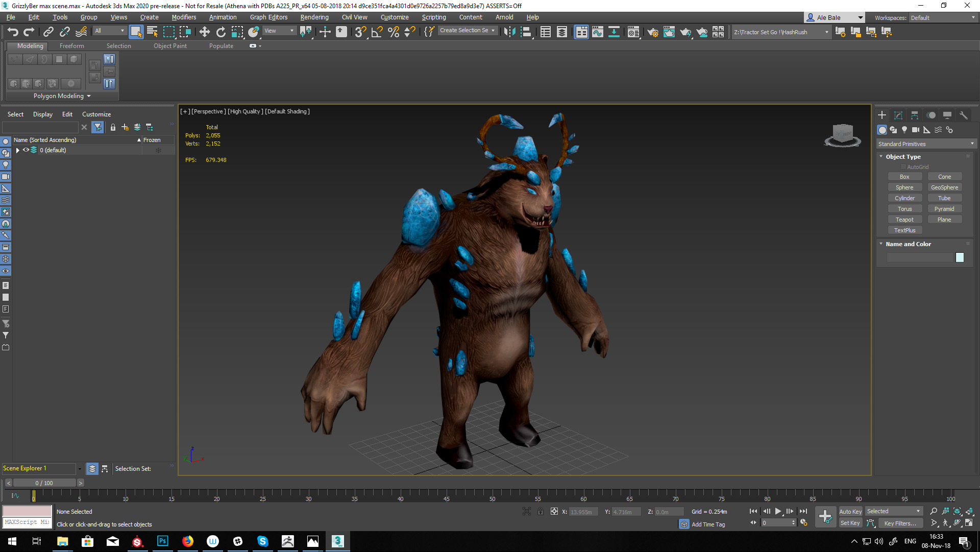The width and height of the screenshot is (980, 552).
Task: Click the Maximize Viewport Toggle icon
Action: [969, 522]
